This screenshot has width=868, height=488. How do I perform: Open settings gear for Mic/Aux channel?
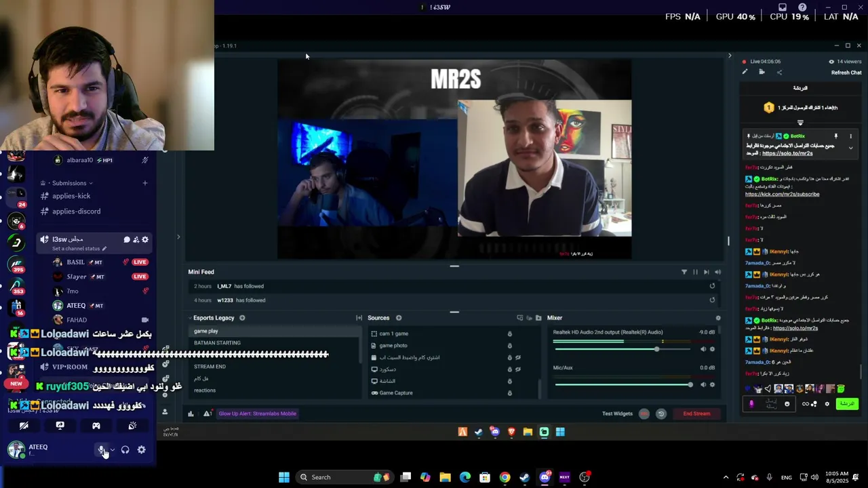click(x=712, y=384)
